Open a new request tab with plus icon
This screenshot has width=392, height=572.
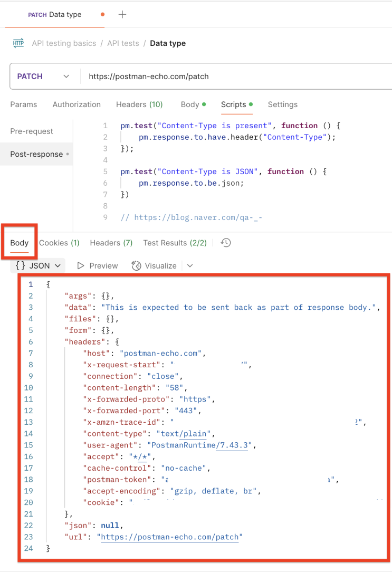[122, 15]
